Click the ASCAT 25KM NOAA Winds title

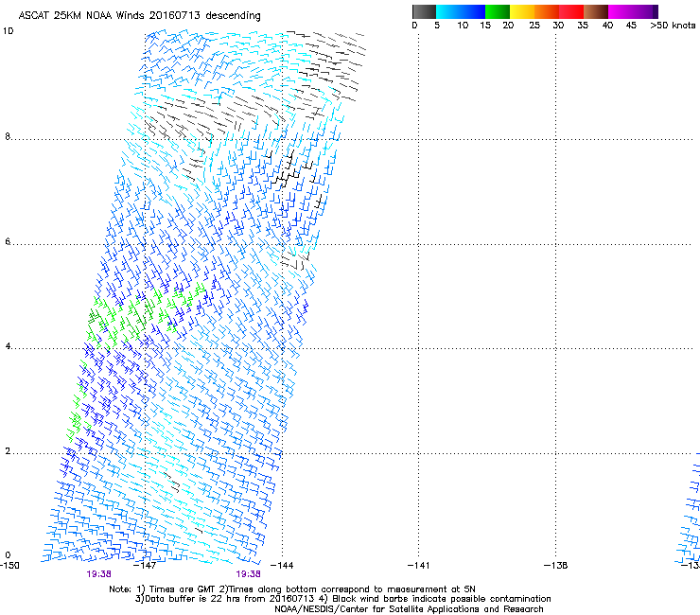[139, 16]
